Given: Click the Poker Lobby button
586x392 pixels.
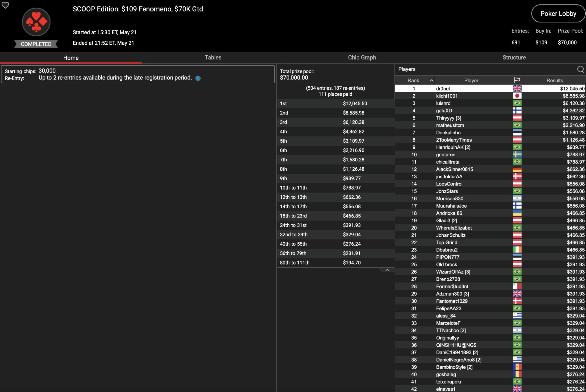Looking at the screenshot, I should 558,14.
